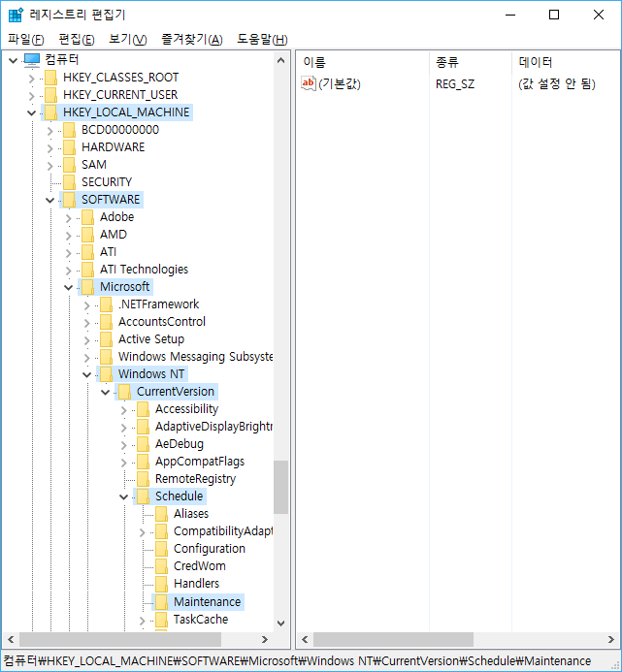622x672 pixels.
Task: Select the (기본값) value name
Action: point(340,83)
